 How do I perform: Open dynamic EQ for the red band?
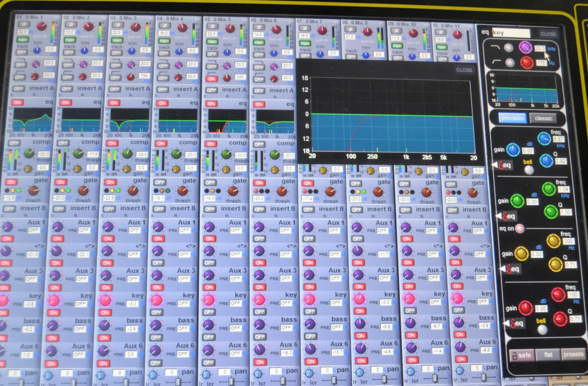[x=515, y=323]
